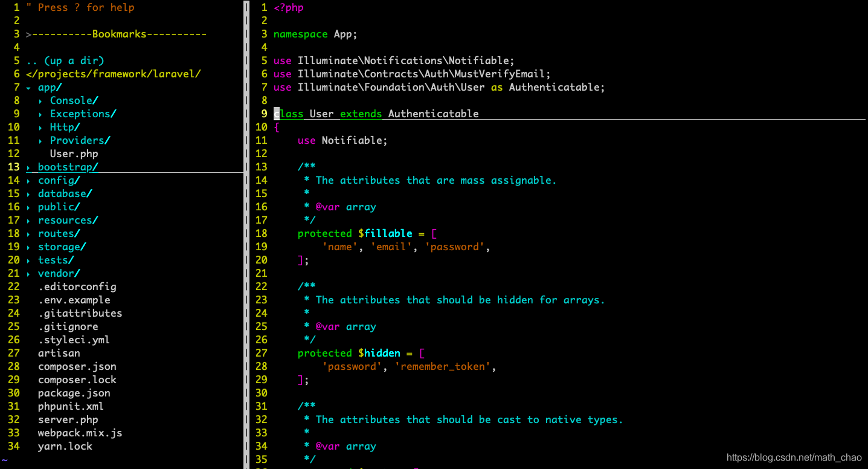
Task: Open the .editorconfig file
Action: (x=77, y=287)
